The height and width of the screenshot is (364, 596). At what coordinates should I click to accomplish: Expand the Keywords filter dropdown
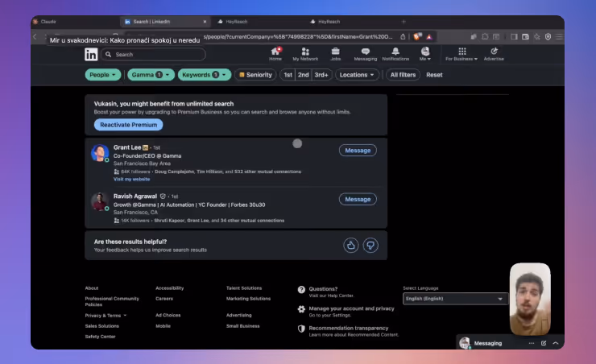204,75
